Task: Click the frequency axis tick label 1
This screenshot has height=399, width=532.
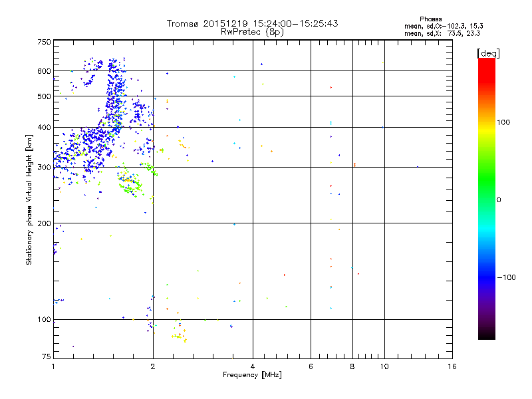Action: [53, 366]
